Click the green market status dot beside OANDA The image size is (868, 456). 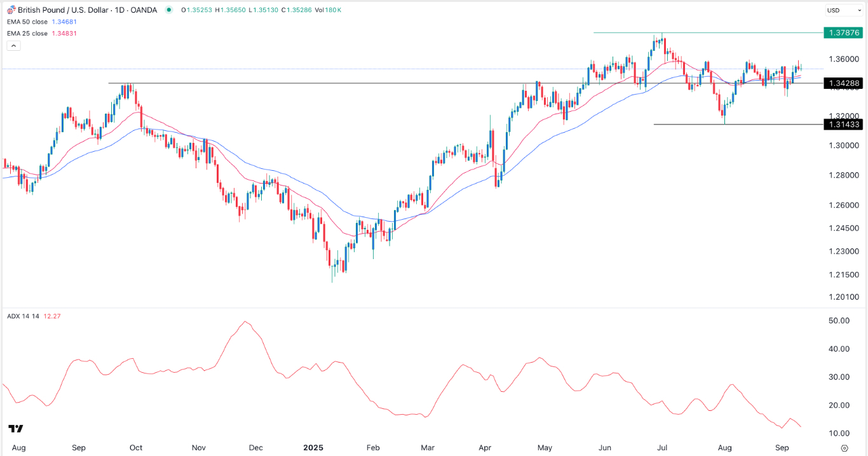(x=168, y=10)
